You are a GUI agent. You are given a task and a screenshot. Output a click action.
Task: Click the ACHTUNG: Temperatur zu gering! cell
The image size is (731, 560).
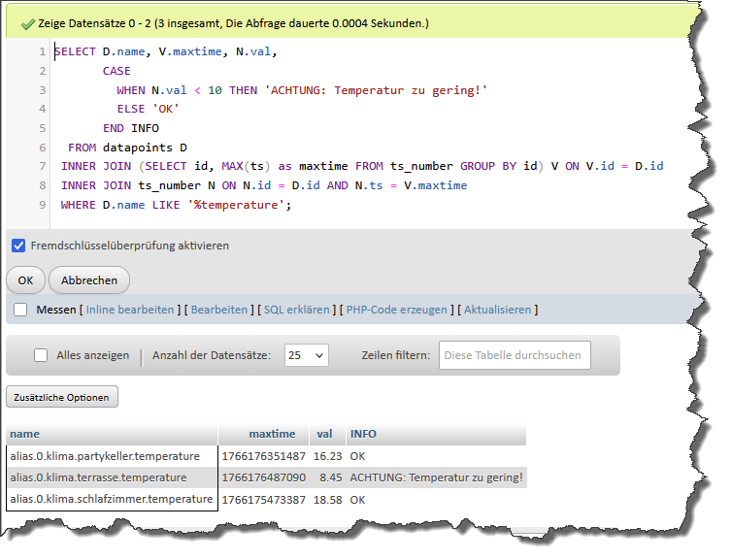[436, 478]
